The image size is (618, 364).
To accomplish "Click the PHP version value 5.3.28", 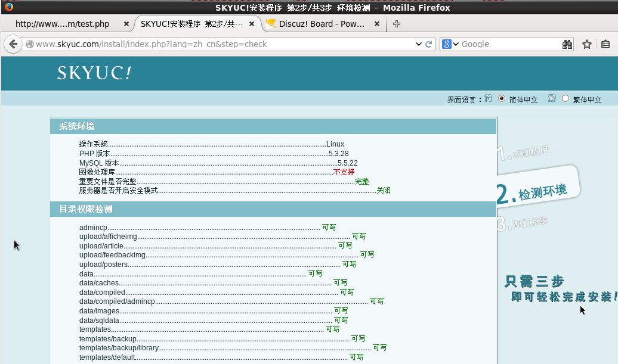I will [x=339, y=154].
